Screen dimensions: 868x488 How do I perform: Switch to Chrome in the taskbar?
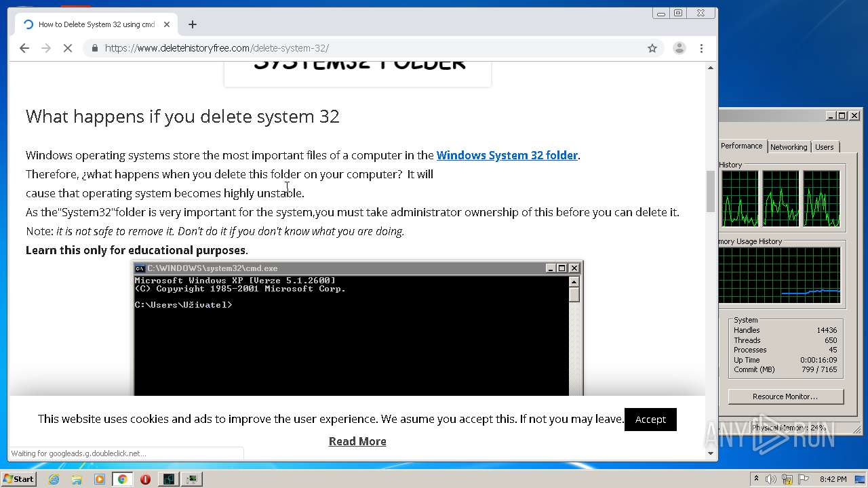pyautogui.click(x=122, y=479)
